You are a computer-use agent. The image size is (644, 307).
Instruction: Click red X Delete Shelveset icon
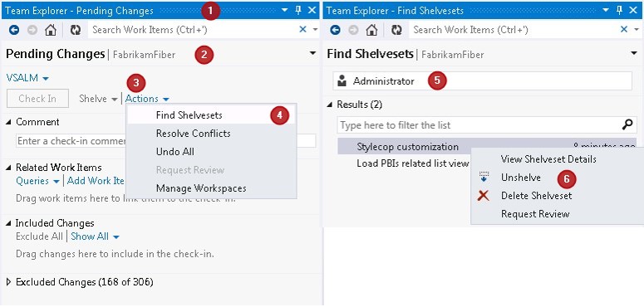[484, 196]
